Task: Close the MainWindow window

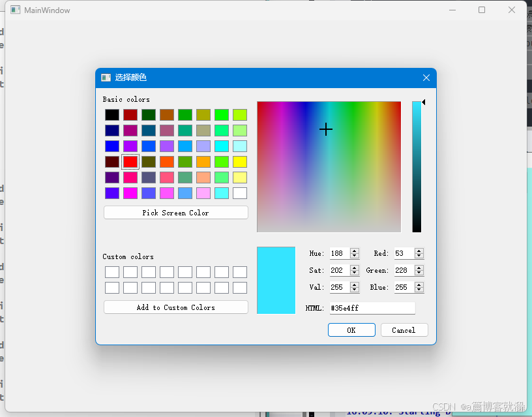Action: (x=512, y=10)
